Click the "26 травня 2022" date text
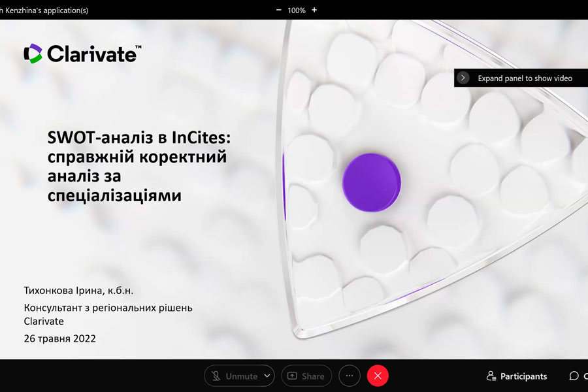Image resolution: width=588 pixels, height=392 pixels. [x=60, y=338]
